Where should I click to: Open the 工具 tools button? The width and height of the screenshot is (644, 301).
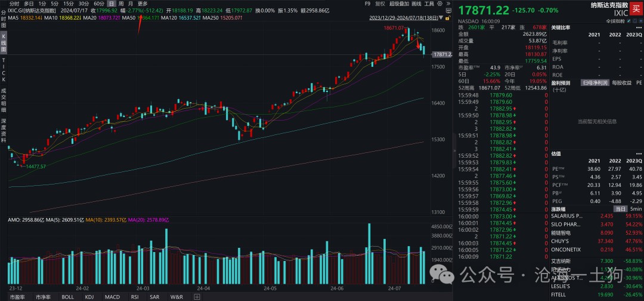click(429, 4)
